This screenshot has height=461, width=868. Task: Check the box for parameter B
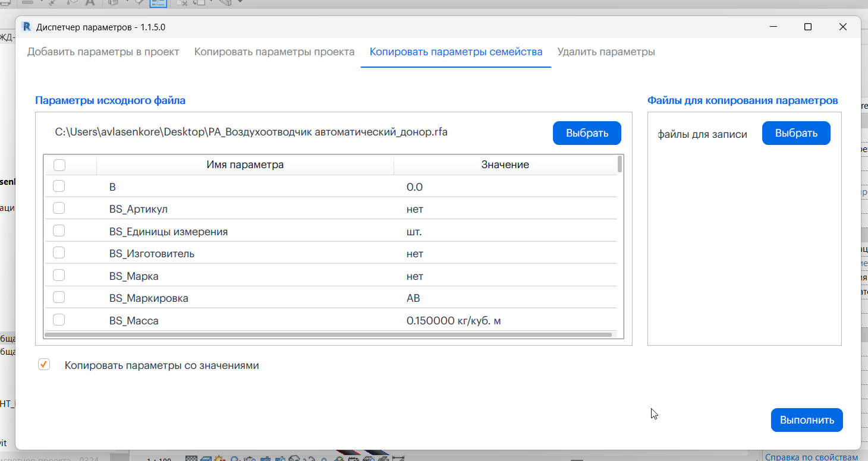point(59,187)
